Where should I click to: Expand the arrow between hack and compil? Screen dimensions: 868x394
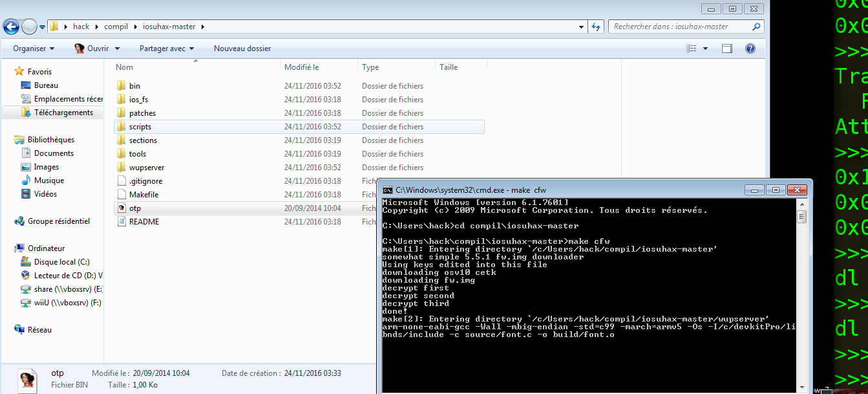98,27
